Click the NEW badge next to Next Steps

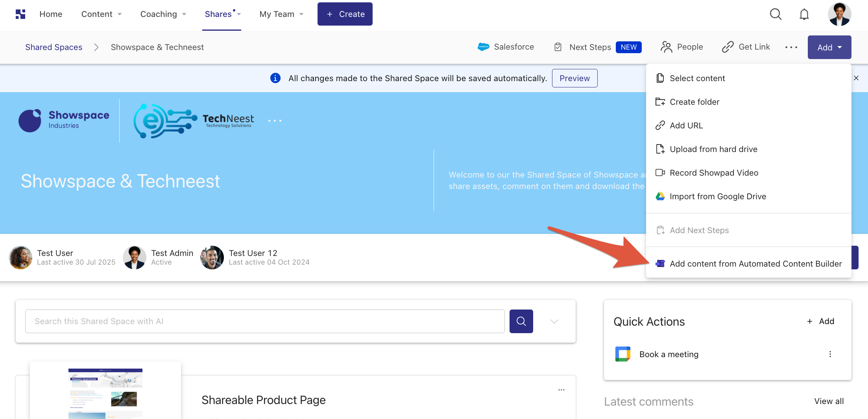pos(629,47)
